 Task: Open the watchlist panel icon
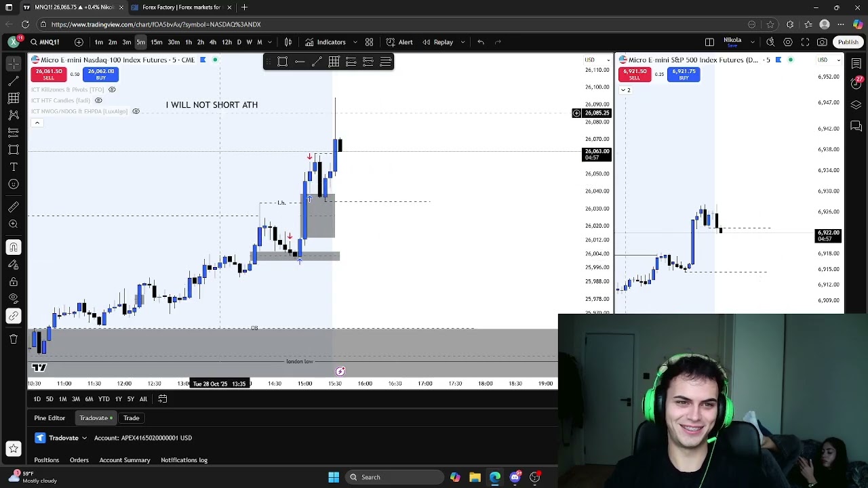point(856,63)
